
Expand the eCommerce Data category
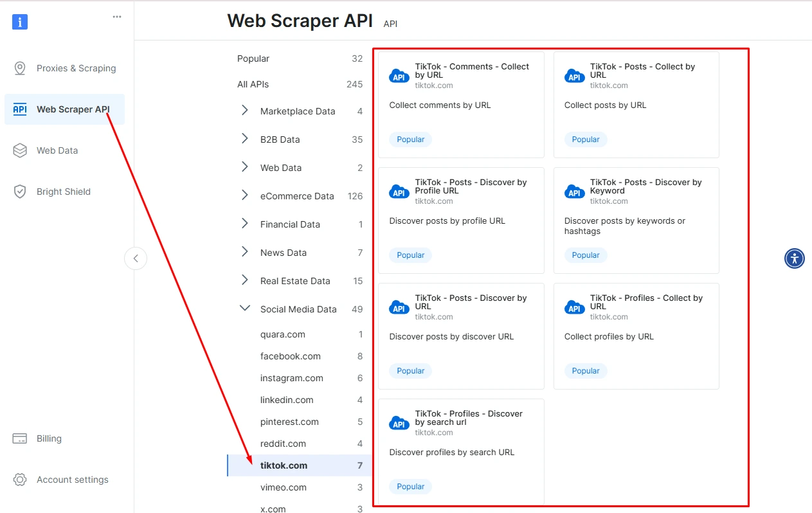click(245, 195)
